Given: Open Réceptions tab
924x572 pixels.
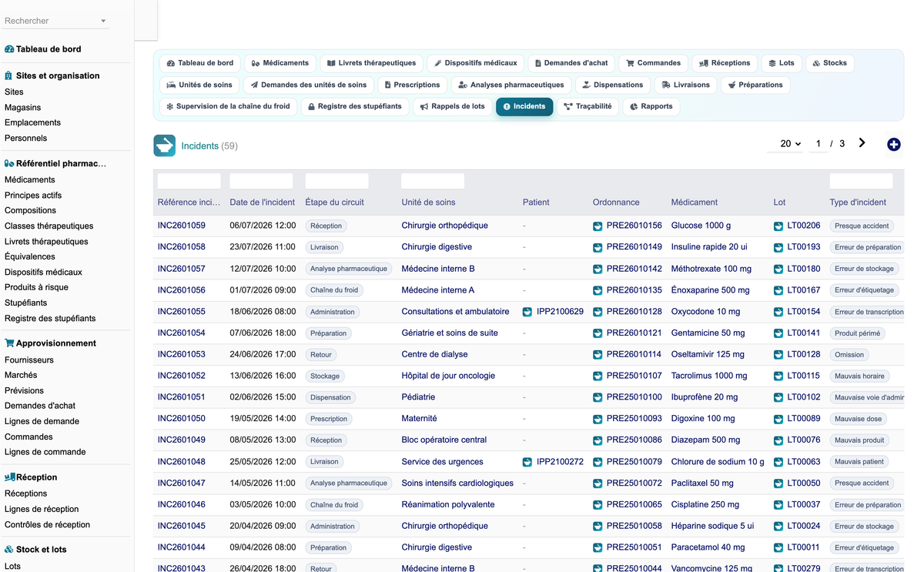Looking at the screenshot, I should [725, 63].
